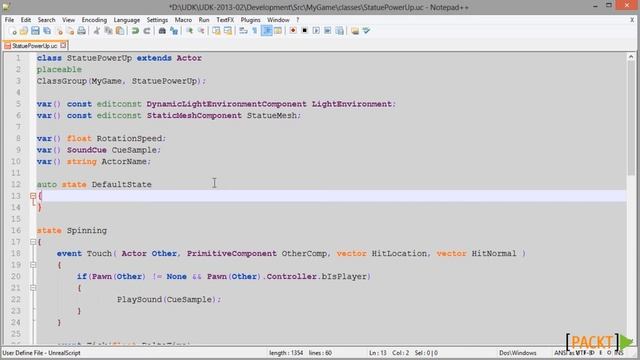This screenshot has width=640, height=360.
Task: Create a new file from toolbar
Action: click(13, 31)
